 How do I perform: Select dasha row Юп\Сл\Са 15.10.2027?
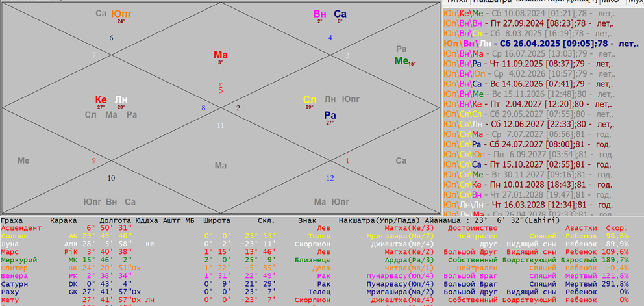point(527,164)
